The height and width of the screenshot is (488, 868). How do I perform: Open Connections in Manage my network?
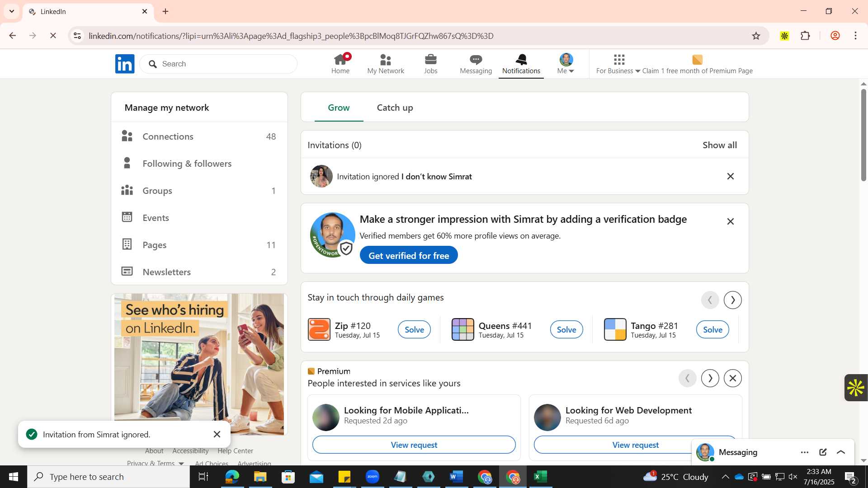199,136
